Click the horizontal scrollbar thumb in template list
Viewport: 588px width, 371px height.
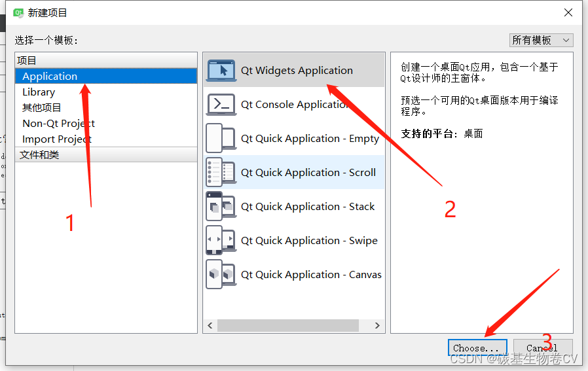click(288, 325)
